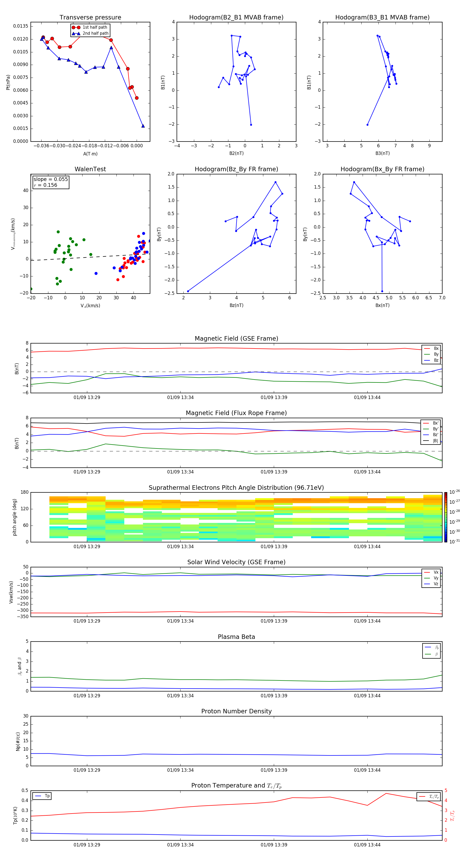The width and height of the screenshot is (473, 868).
Task: Click the red 'Te/Tp' legend entry
Action: 429,796
